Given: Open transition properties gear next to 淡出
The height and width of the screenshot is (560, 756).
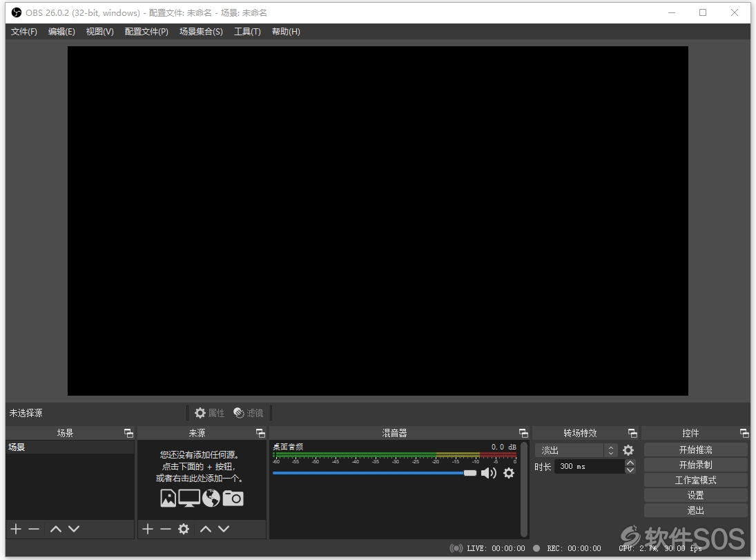Looking at the screenshot, I should coord(628,450).
